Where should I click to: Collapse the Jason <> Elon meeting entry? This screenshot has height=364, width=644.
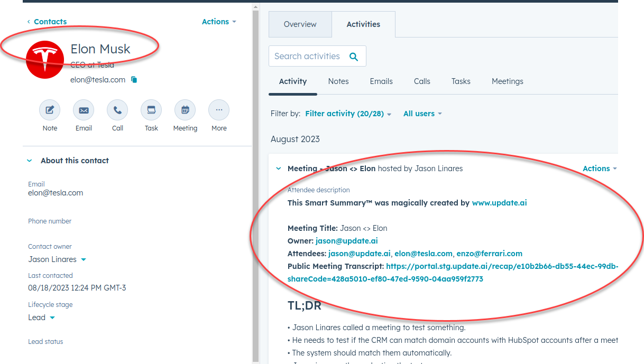[278, 169]
